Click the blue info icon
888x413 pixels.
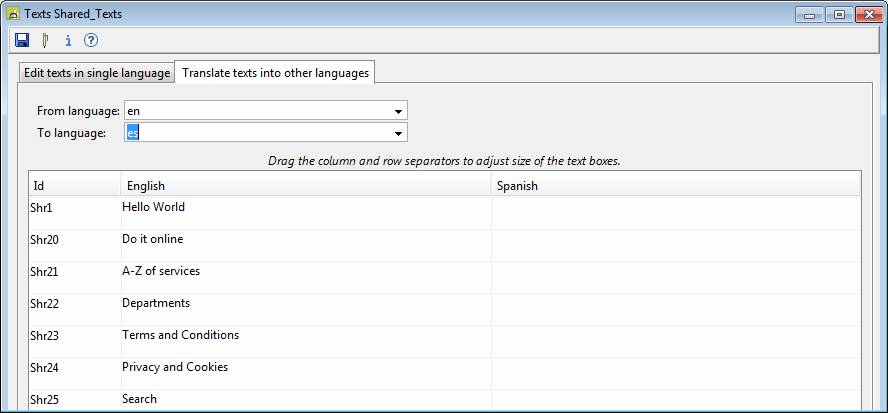[68, 41]
